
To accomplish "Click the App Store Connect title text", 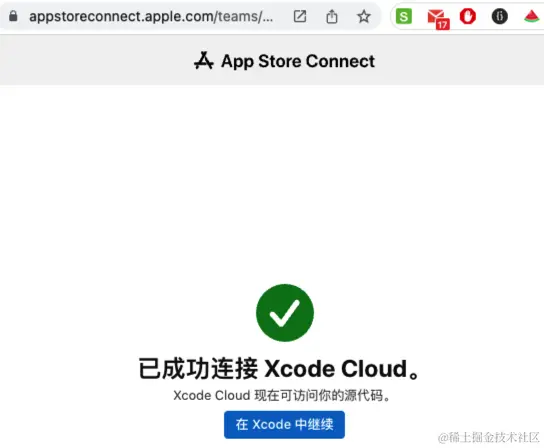I will (x=298, y=61).
